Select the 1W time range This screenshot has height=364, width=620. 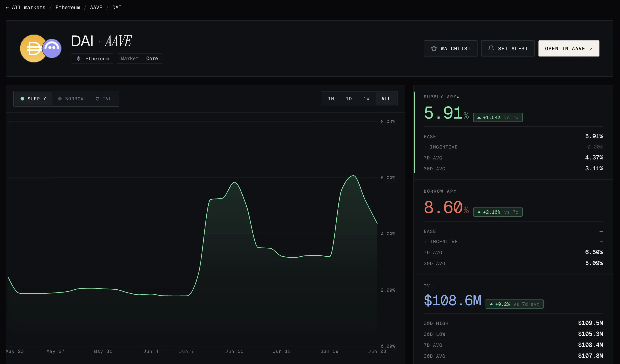tap(367, 99)
